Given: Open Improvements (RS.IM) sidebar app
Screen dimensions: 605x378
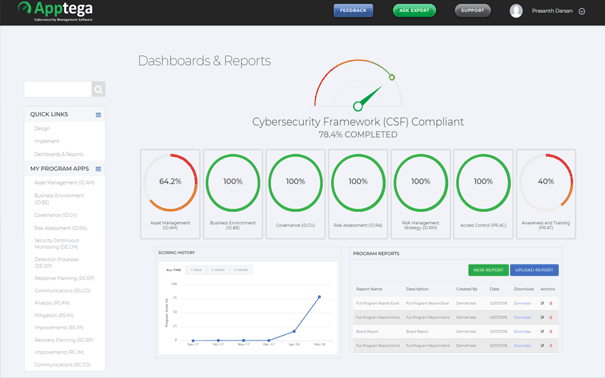Looking at the screenshot, I should pyautogui.click(x=59, y=328).
